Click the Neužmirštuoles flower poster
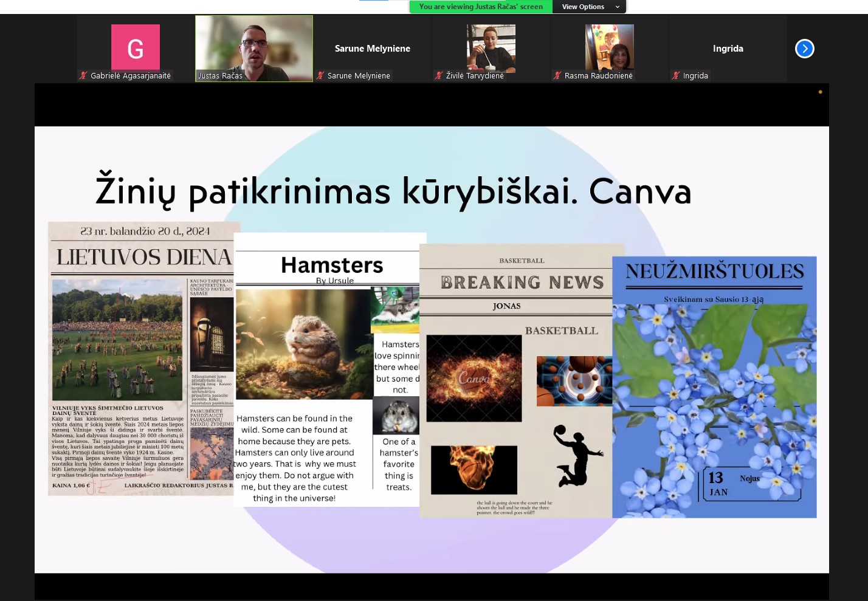868x601 pixels. point(714,387)
